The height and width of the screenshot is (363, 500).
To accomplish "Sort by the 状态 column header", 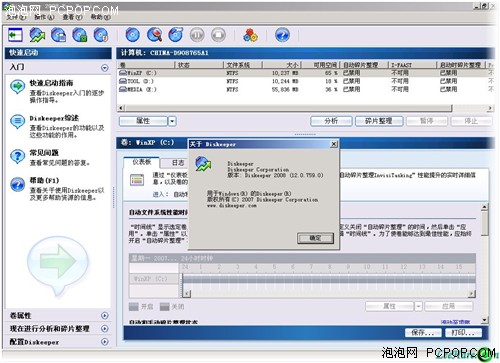I will (199, 65).
